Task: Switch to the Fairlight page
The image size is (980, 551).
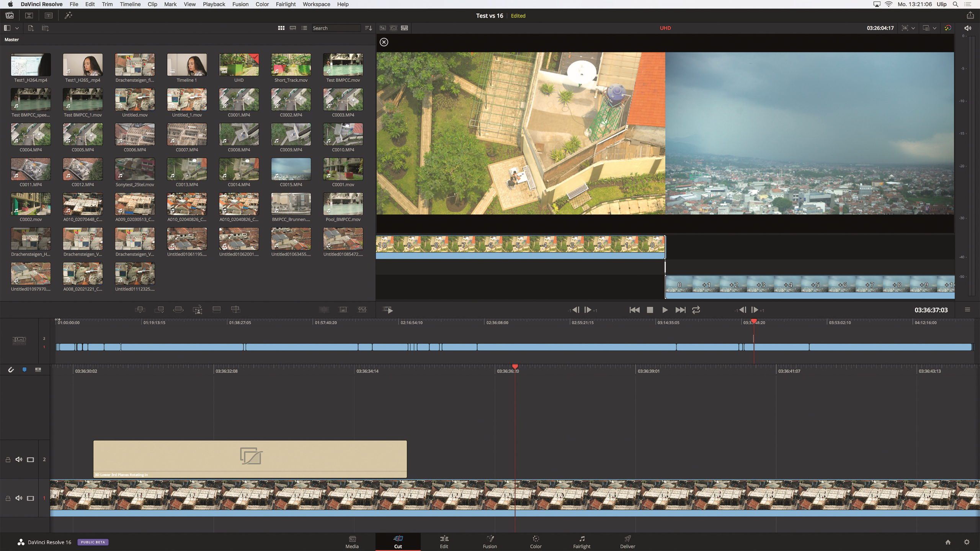Action: tap(581, 542)
